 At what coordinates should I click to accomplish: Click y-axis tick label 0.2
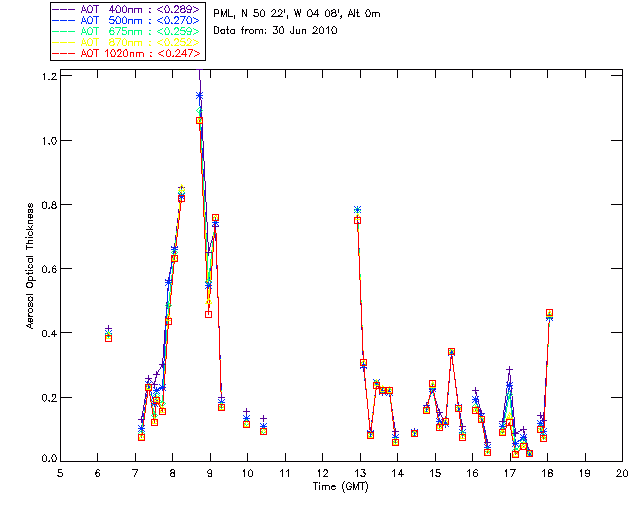(x=49, y=397)
